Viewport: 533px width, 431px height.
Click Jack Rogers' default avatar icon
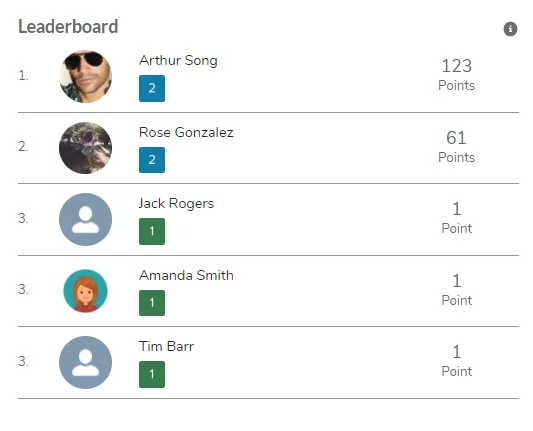point(85,220)
